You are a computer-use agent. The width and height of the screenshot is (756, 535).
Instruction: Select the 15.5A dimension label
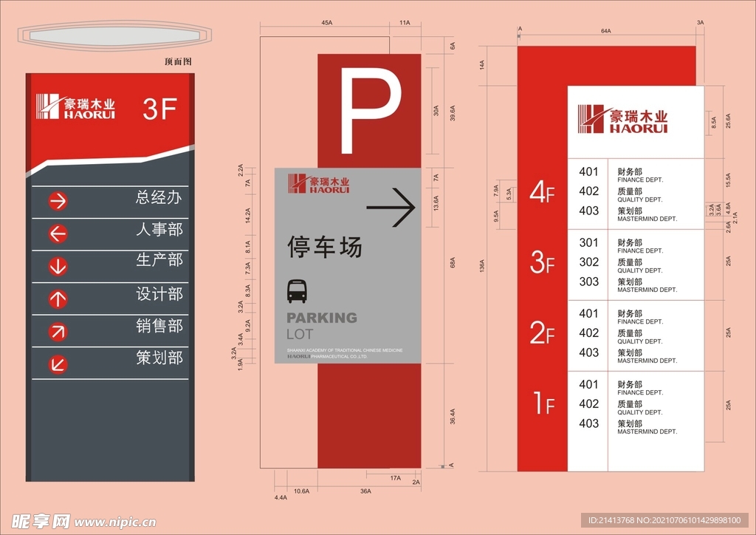coord(729,180)
